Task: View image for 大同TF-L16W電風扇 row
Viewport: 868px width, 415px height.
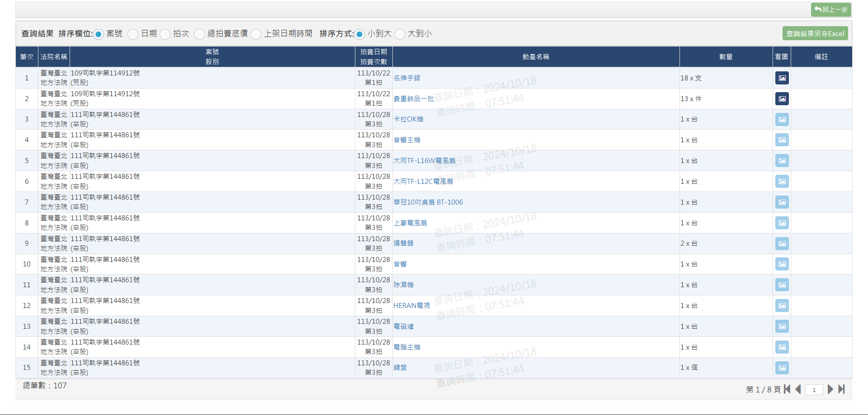Action: click(x=782, y=161)
